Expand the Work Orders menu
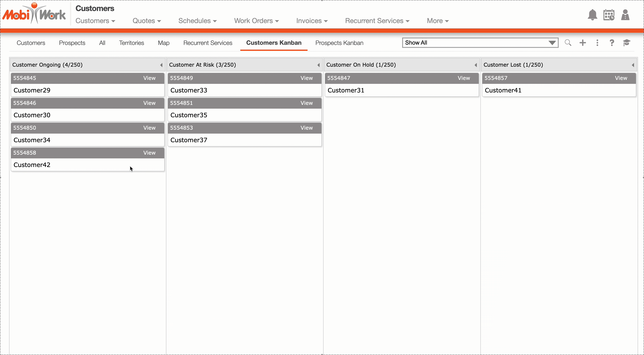The height and width of the screenshot is (355, 644). pyautogui.click(x=256, y=21)
